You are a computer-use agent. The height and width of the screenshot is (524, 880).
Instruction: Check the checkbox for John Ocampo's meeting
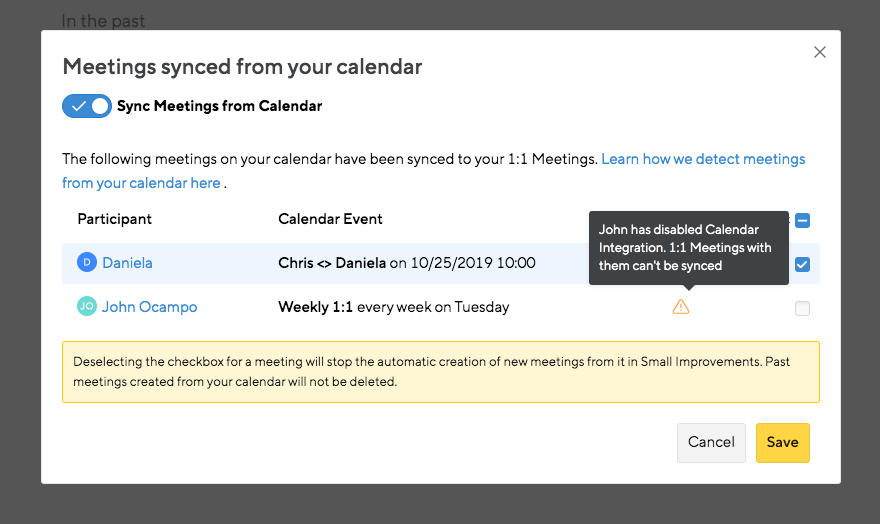click(802, 309)
